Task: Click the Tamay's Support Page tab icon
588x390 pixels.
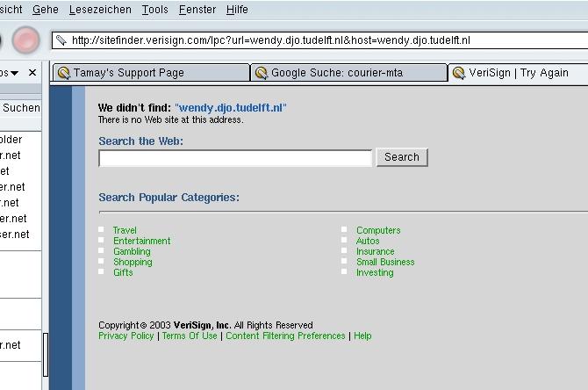Action: click(x=64, y=73)
